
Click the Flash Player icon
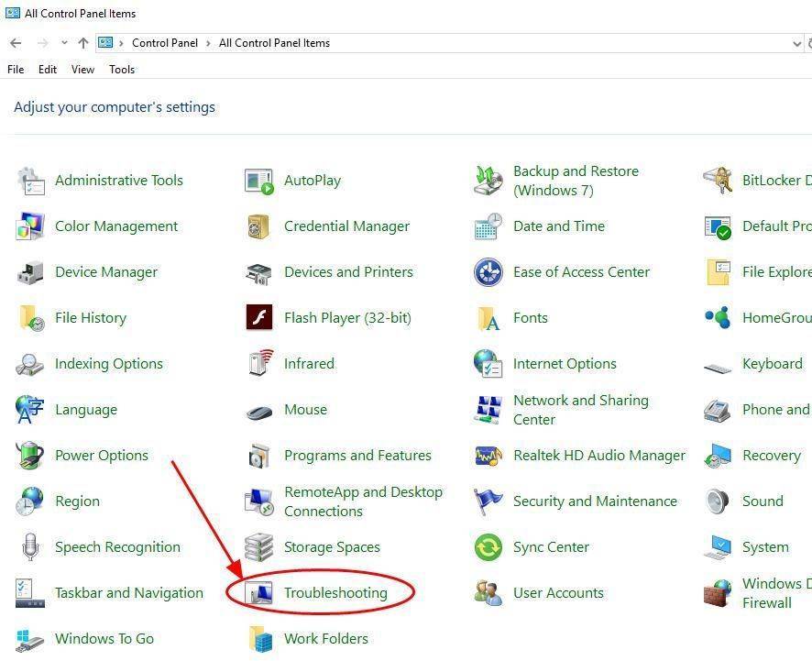pos(259,318)
